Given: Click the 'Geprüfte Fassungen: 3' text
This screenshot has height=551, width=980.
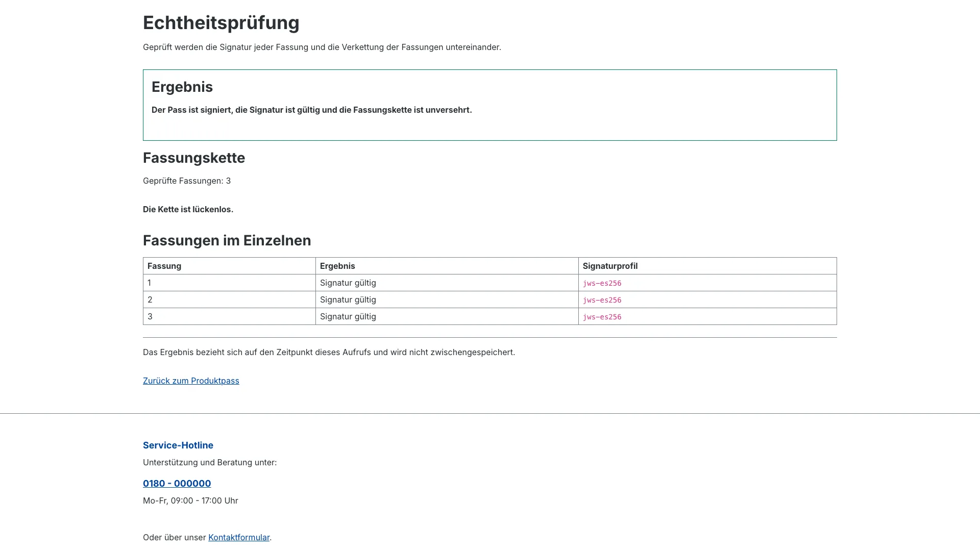Looking at the screenshot, I should (x=187, y=181).
